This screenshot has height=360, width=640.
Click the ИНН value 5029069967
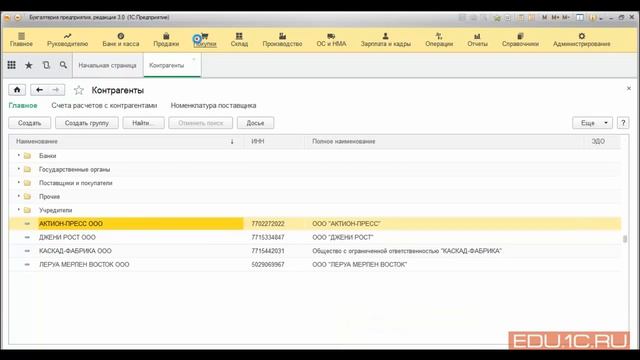[x=268, y=264]
